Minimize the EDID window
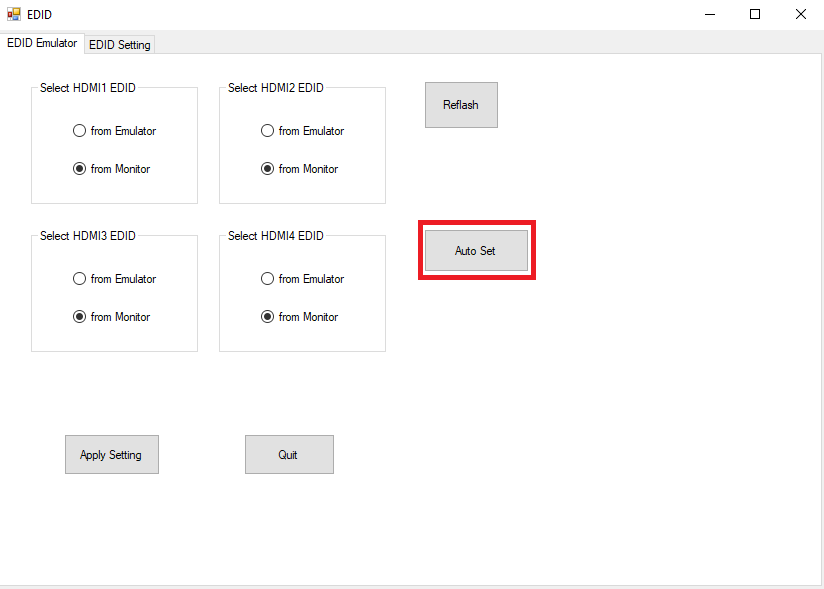The width and height of the screenshot is (824, 589). pos(710,14)
